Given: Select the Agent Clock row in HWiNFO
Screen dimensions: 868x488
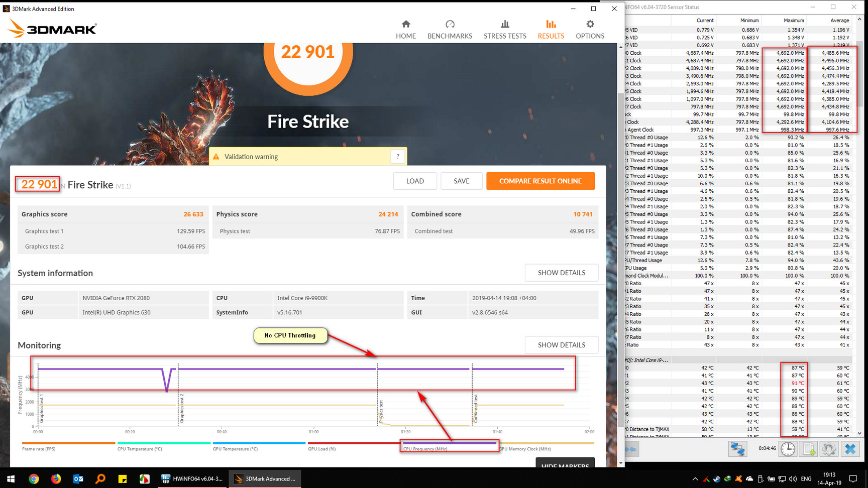Looking at the screenshot, I should pos(738,130).
